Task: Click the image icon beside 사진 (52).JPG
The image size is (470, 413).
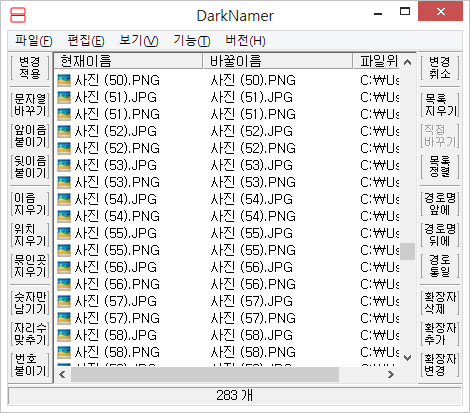Action: (64, 131)
